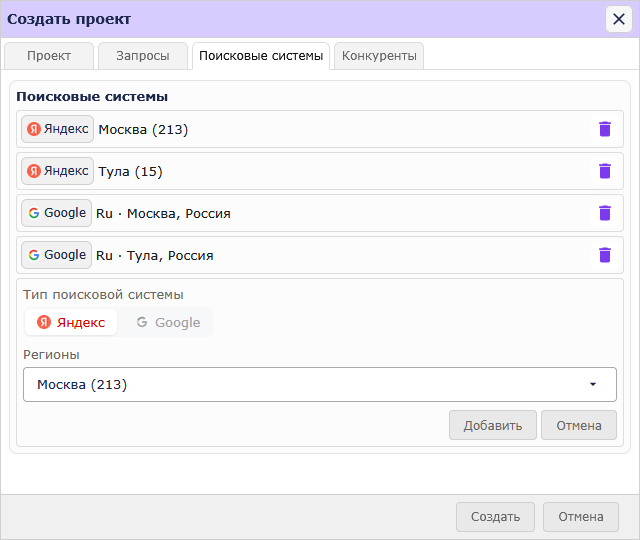This screenshot has width=640, height=540.
Task: Click the Регионы label
Action: (51, 355)
